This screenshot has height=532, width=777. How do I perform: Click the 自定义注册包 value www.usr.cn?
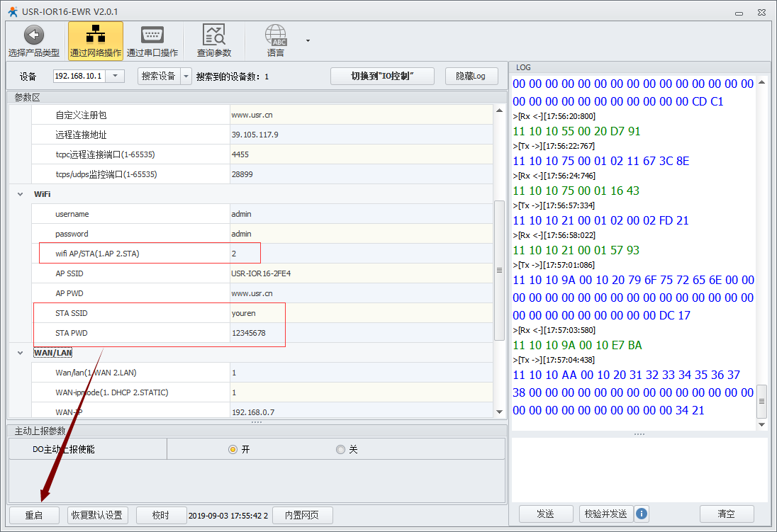362,115
